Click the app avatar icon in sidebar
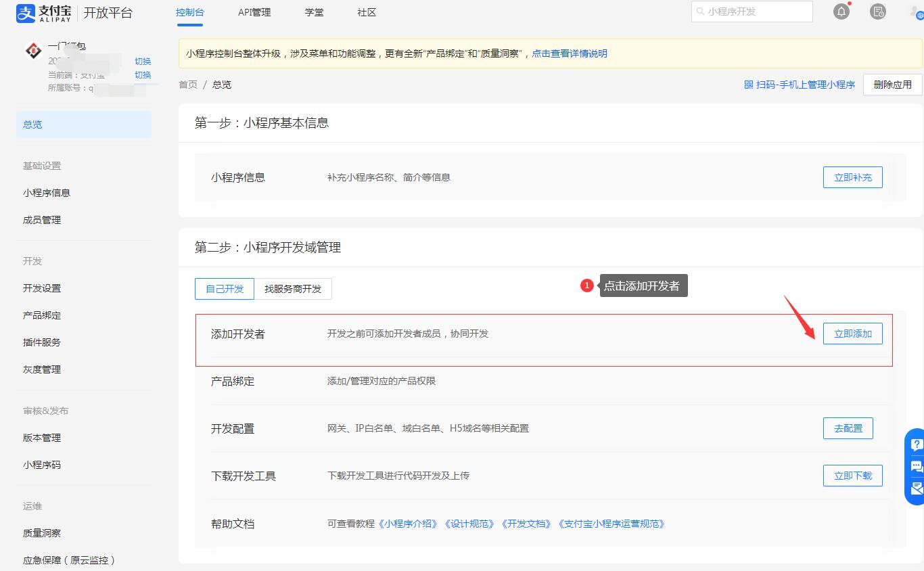Viewport: 924px width, 571px height. point(33,51)
